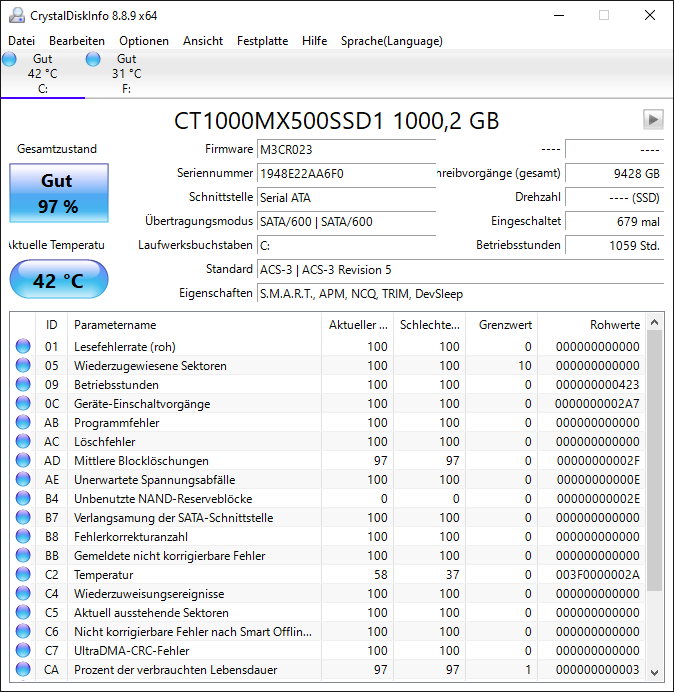Open the Sprache(Language) menu
This screenshot has height=692, width=674.
[x=392, y=41]
